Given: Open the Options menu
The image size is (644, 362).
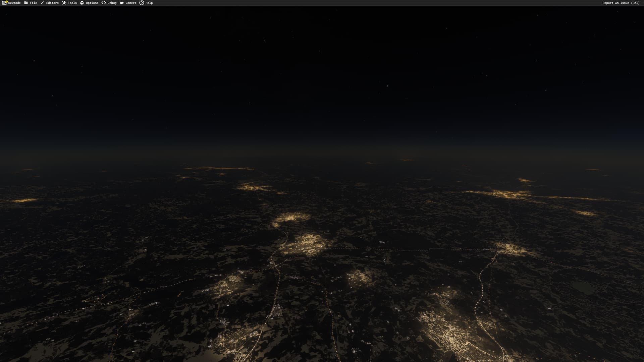Looking at the screenshot, I should 92,3.
